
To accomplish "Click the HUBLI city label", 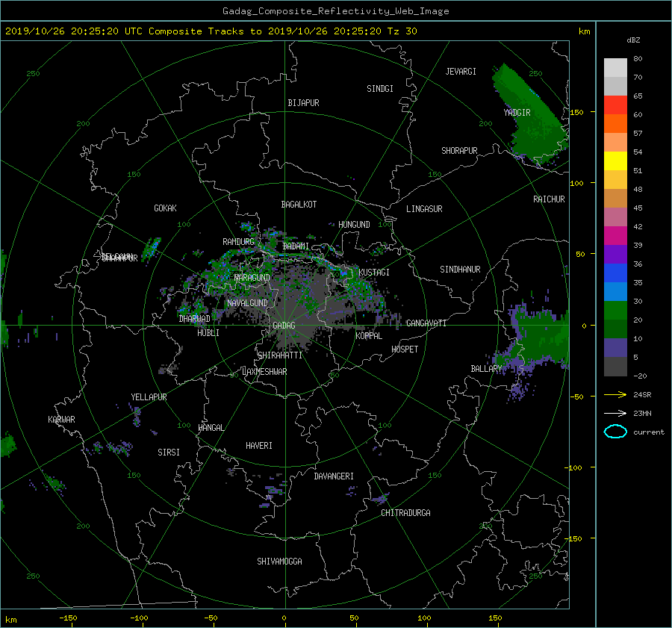I will pos(208,333).
